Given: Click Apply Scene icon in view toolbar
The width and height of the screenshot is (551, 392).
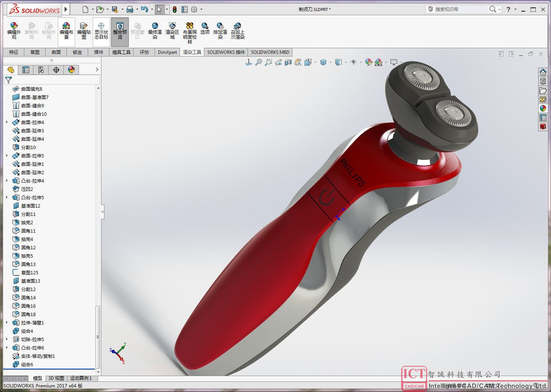Looking at the screenshot, I should click(379, 62).
